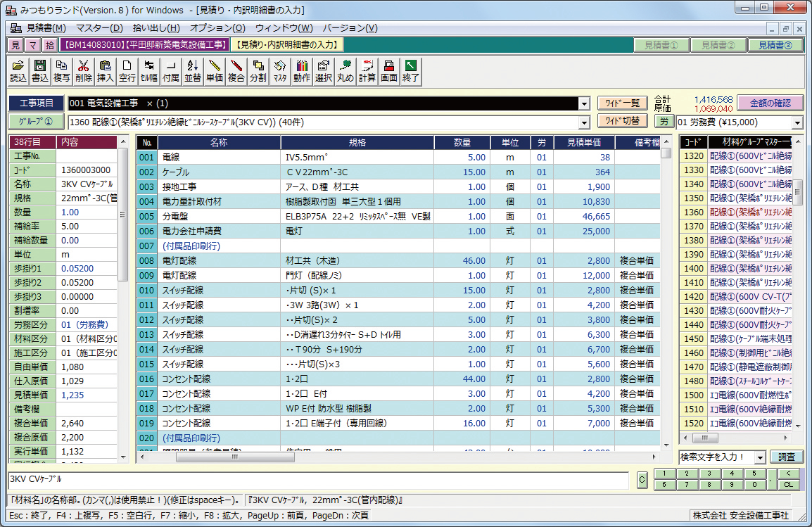
Task: Click the 読込 (load) toolbar icon
Action: pyautogui.click(x=18, y=71)
